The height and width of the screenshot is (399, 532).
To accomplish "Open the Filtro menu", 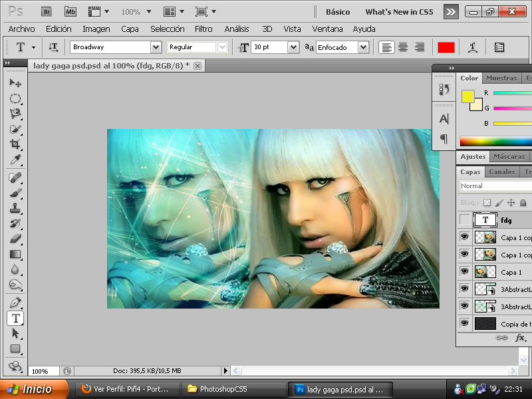I will tap(203, 29).
